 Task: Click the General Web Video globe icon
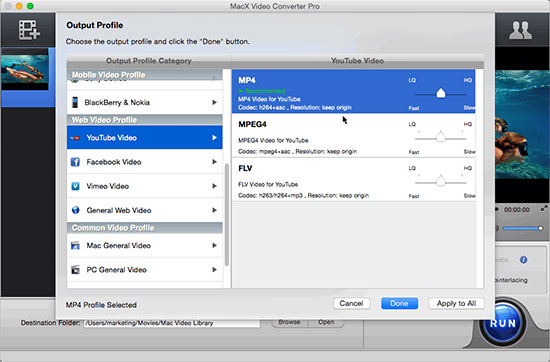pyautogui.click(x=75, y=210)
